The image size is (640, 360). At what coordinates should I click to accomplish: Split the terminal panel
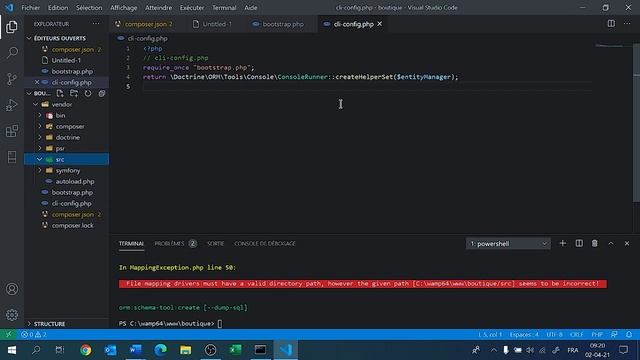pyautogui.click(x=579, y=243)
